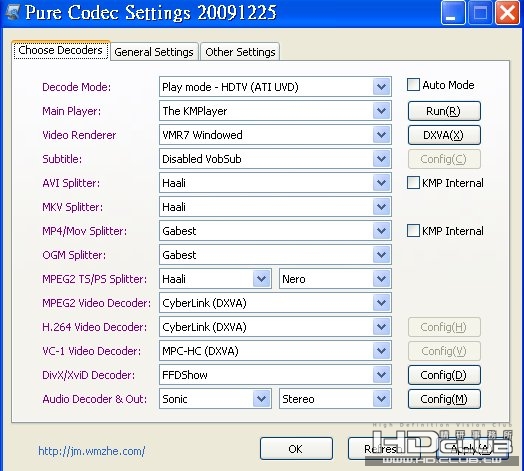Open the Other Settings tab
Viewport: 524px width, 471px height.
pos(240,52)
